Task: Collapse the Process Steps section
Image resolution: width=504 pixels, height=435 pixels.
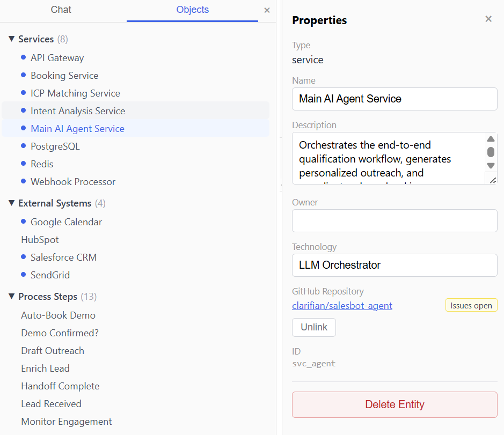Action: pyautogui.click(x=11, y=297)
